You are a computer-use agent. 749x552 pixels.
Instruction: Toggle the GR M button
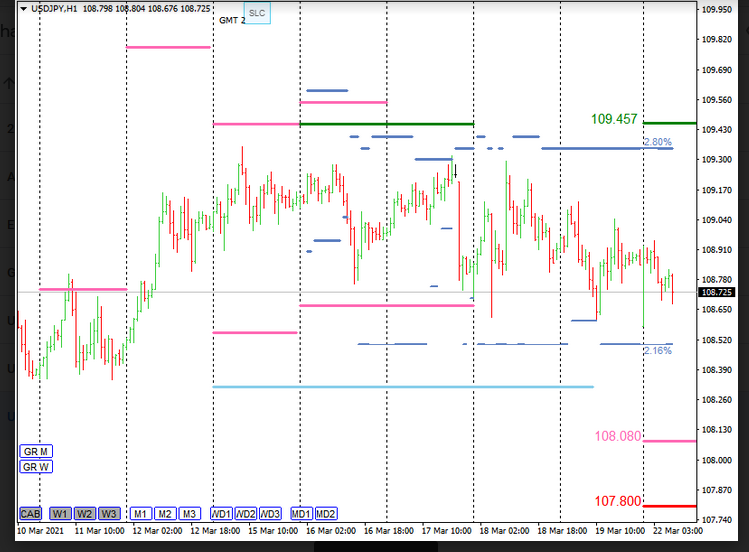pyautogui.click(x=35, y=451)
